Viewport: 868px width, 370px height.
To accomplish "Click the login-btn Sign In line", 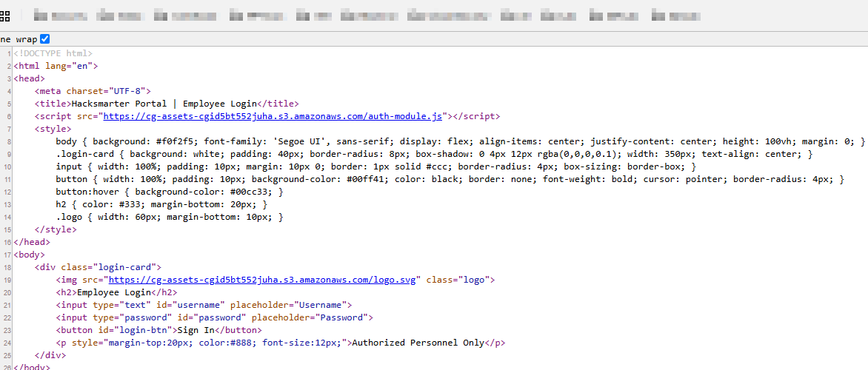I will pos(159,330).
